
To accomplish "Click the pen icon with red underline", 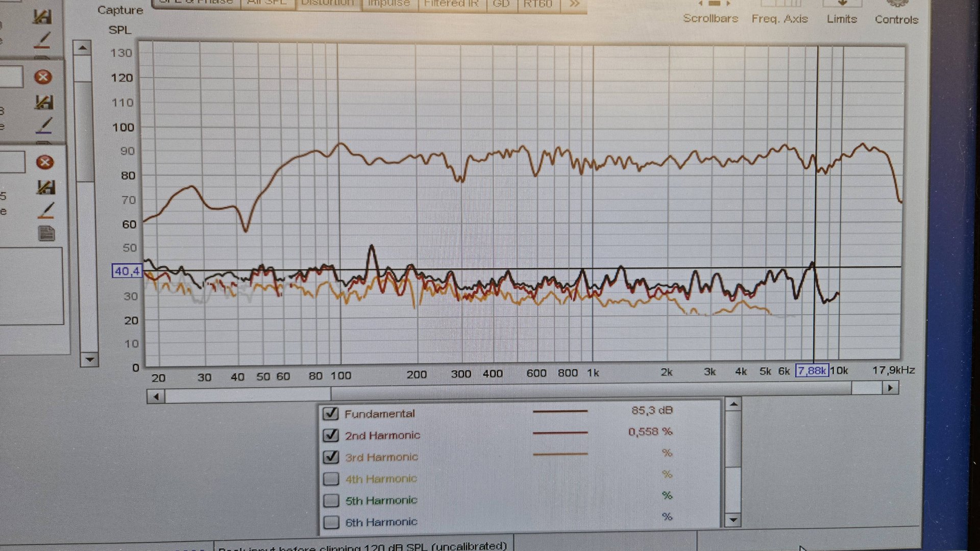I will pos(43,40).
